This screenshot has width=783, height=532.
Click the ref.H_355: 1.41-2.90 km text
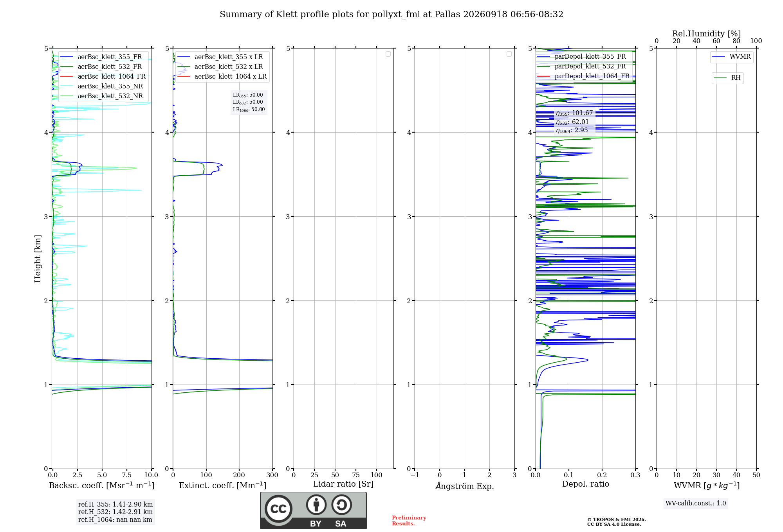pos(115,505)
